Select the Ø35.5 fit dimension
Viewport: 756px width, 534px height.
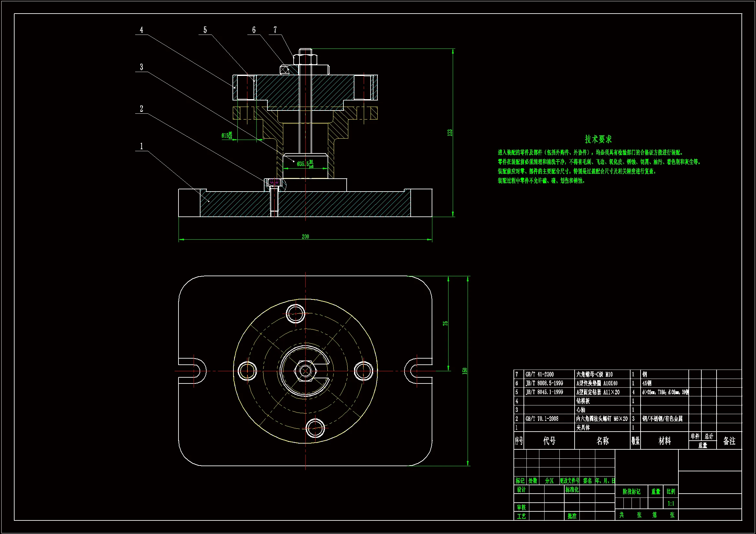coord(305,163)
